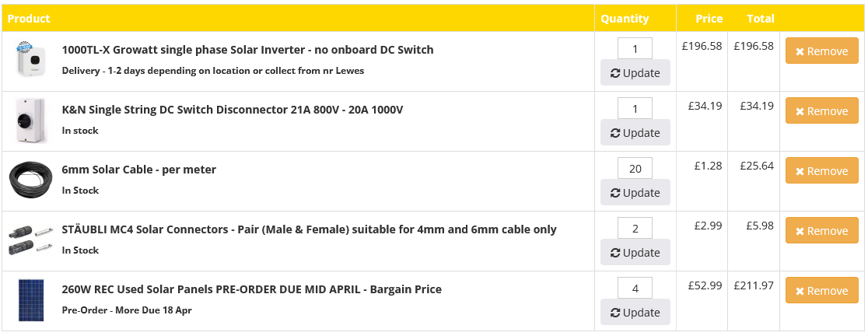Viewport: 868px width, 336px height.
Task: Remove the 260W REC Used Solar Panels
Action: pos(822,290)
